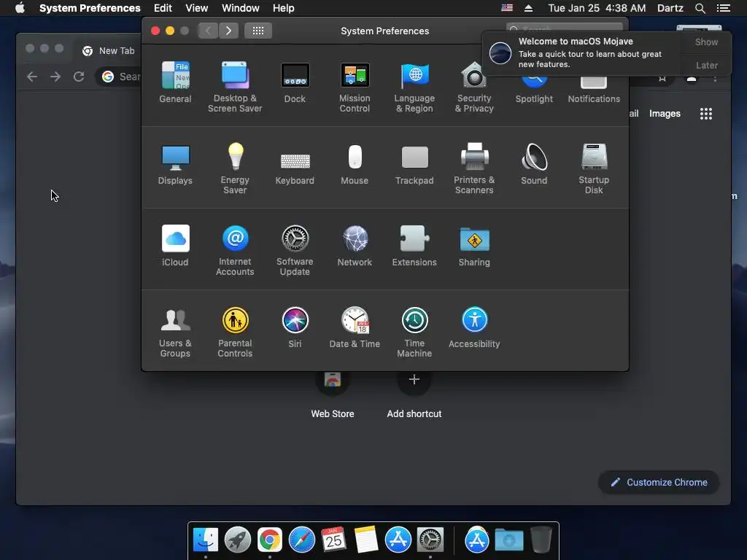Open Calendar from the Dock
This screenshot has height=560, width=747.
pyautogui.click(x=333, y=540)
